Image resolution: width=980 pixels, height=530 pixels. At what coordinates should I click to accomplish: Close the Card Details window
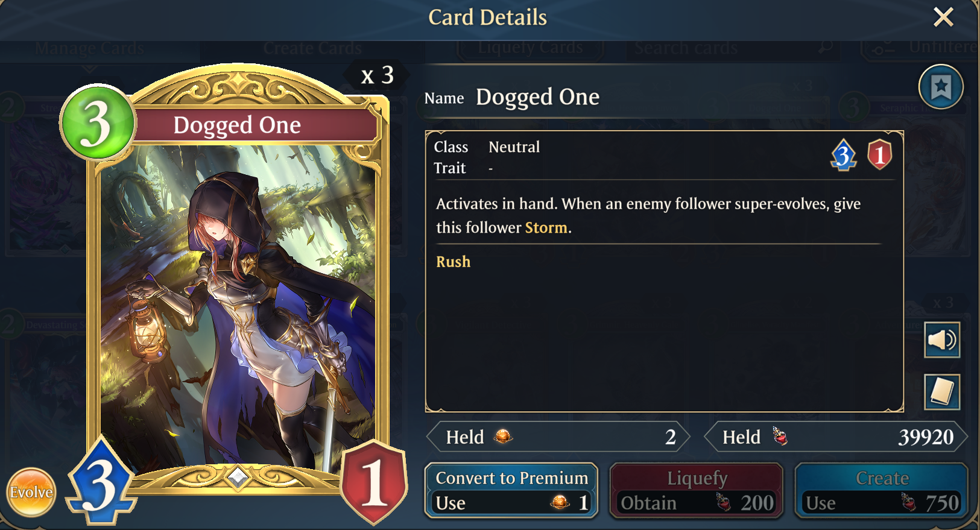coord(943,17)
